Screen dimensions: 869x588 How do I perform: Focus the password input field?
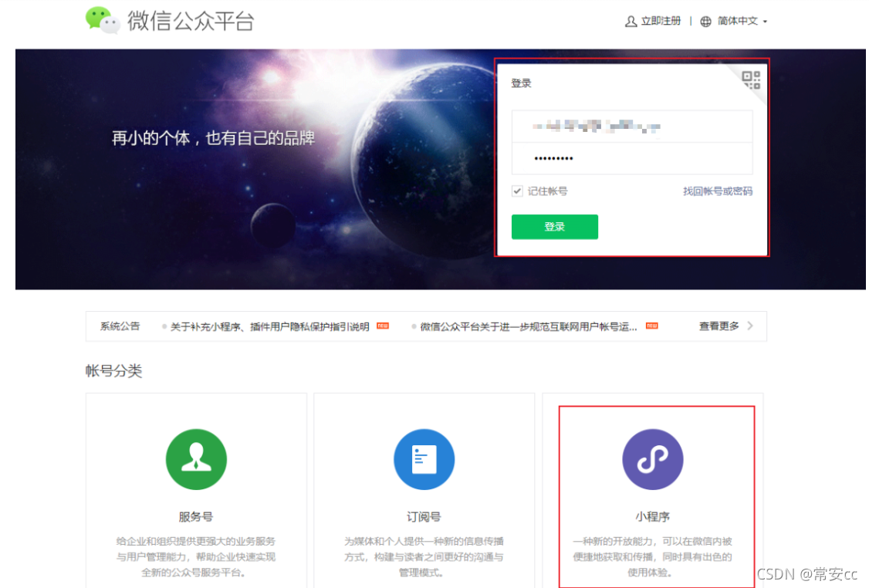tap(632, 158)
